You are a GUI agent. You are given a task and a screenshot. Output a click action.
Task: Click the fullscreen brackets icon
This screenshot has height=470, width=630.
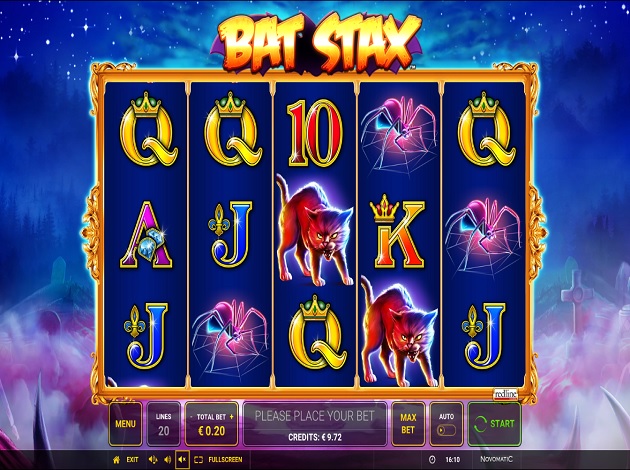pos(198,460)
